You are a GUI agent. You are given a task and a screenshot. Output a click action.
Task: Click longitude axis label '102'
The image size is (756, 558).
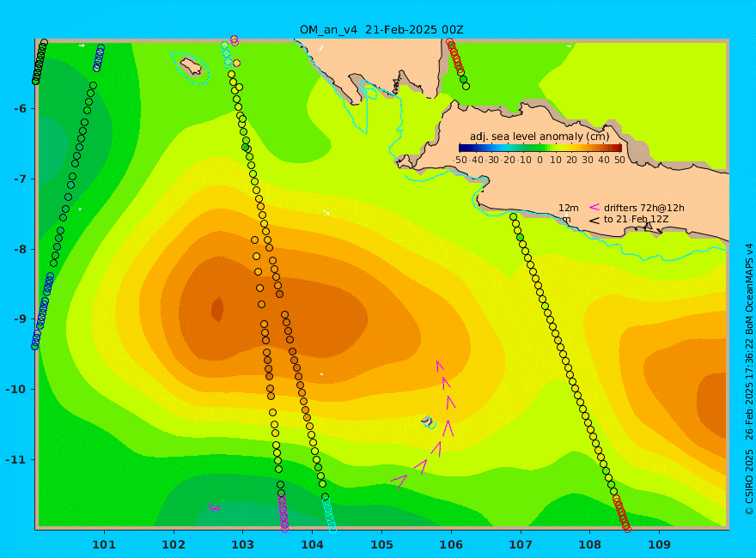(x=174, y=545)
